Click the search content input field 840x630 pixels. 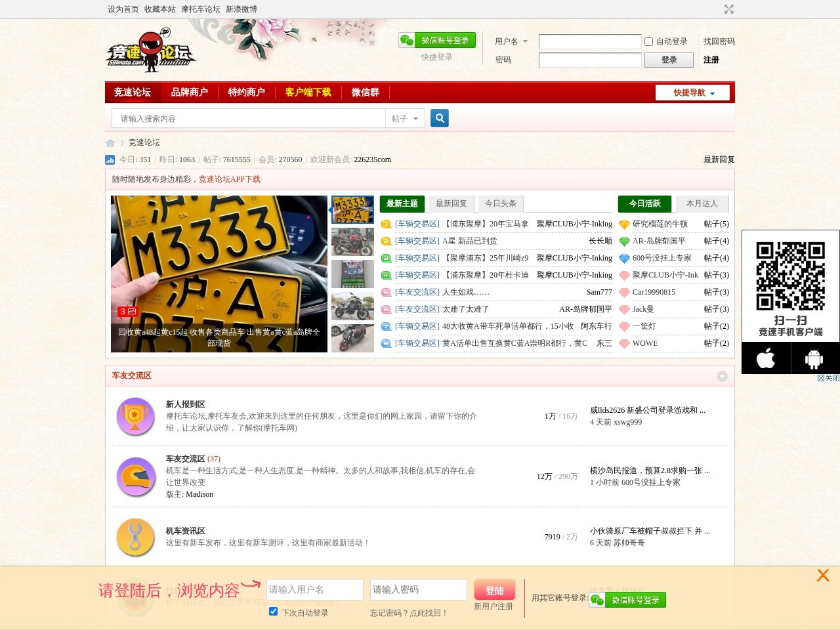[x=249, y=119]
